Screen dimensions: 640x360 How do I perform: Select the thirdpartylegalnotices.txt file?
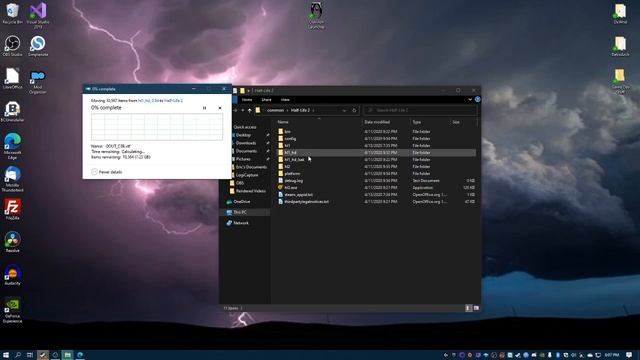tap(306, 202)
